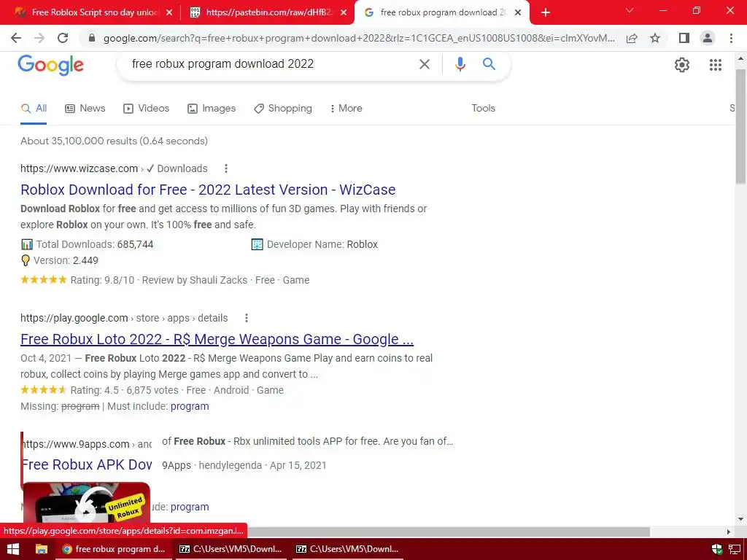This screenshot has height=560, width=747.
Task: Expand the More search filters
Action: 347,109
